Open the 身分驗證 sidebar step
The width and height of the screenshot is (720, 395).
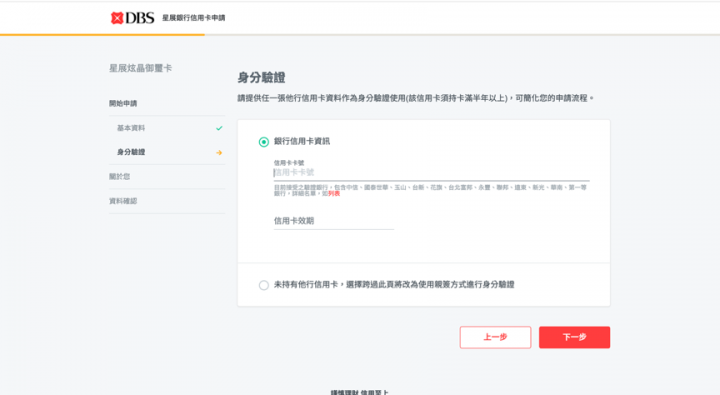point(131,152)
